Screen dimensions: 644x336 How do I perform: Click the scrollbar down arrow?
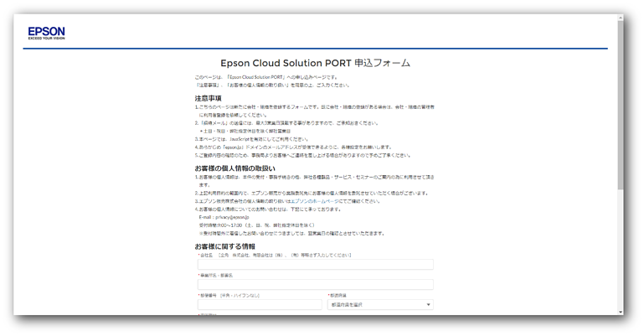pyautogui.click(x=621, y=312)
